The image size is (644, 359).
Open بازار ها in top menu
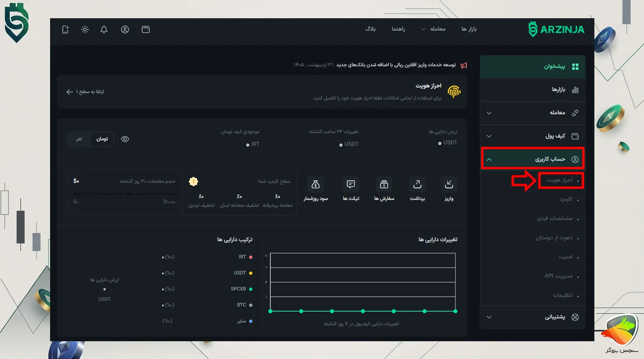pos(469,29)
